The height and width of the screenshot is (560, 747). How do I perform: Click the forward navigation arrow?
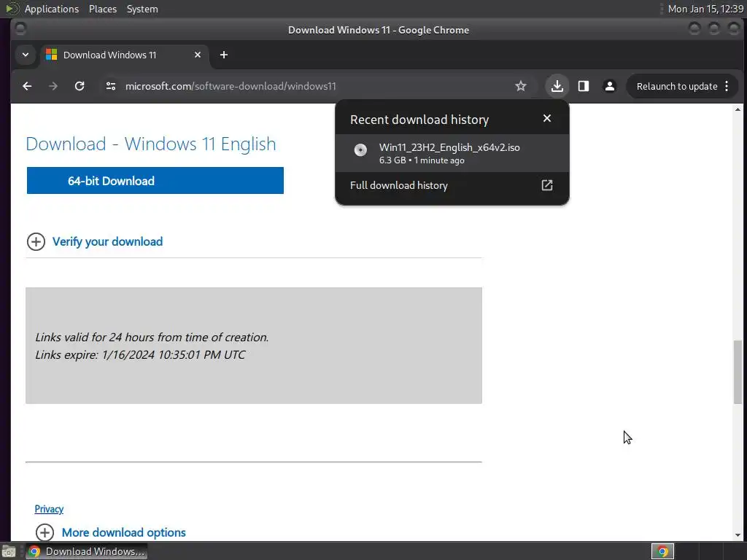click(53, 86)
